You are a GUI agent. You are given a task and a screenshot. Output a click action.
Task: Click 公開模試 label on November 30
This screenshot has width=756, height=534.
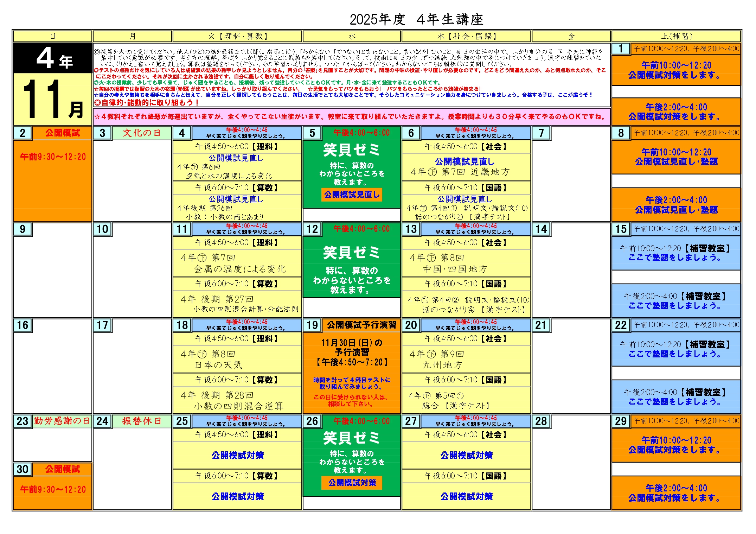pyautogui.click(x=62, y=469)
